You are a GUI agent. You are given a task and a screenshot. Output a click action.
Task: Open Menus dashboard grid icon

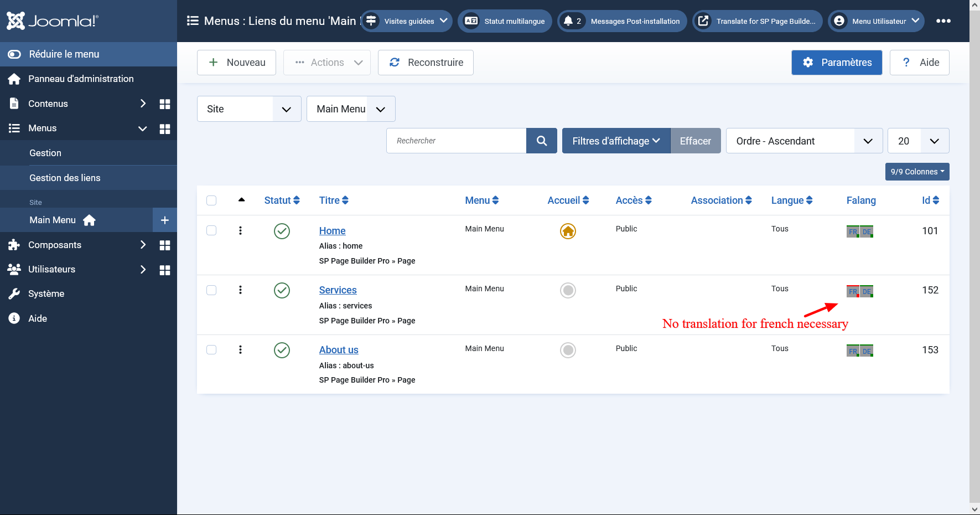pyautogui.click(x=165, y=129)
